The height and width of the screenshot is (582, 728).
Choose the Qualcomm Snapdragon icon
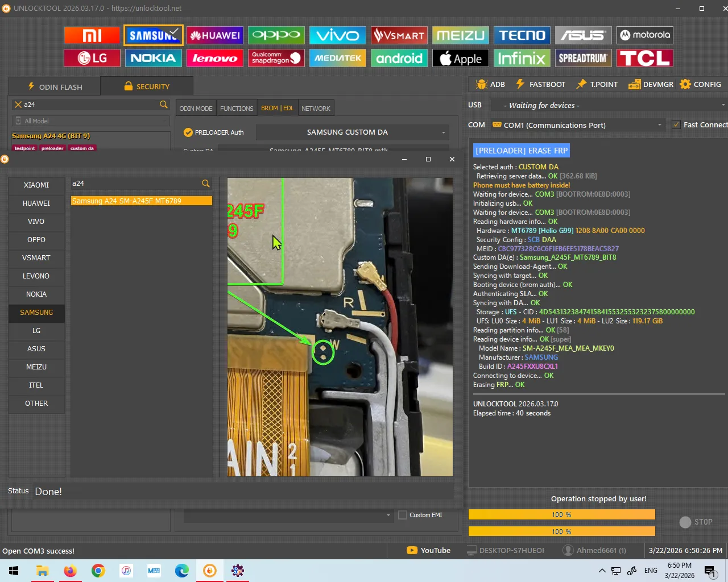click(276, 58)
